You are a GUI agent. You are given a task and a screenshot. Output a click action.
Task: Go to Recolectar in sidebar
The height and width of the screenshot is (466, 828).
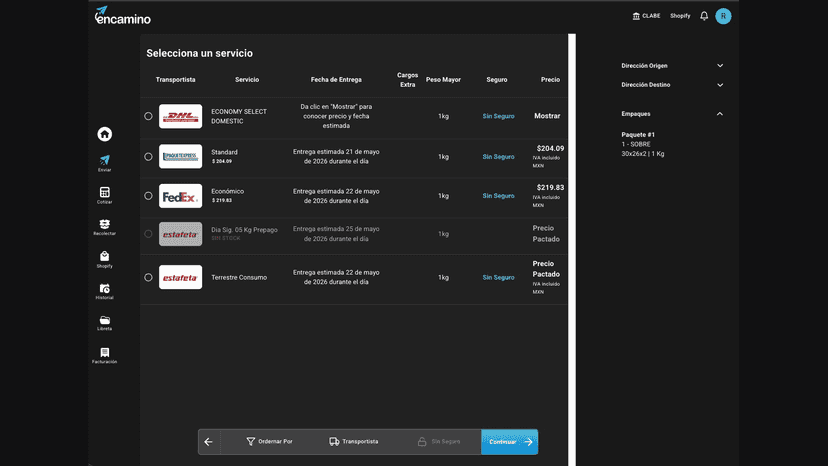pyautogui.click(x=105, y=227)
